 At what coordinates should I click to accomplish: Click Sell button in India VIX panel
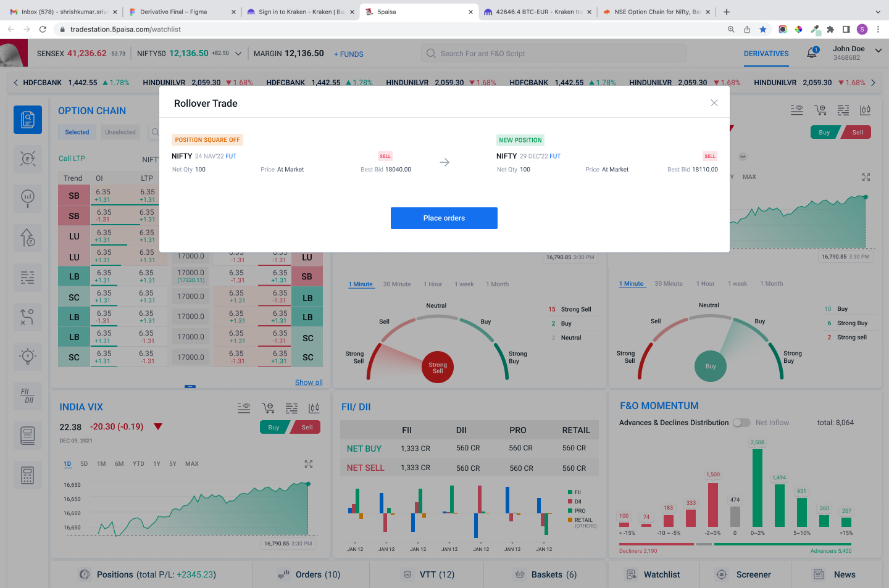pyautogui.click(x=307, y=427)
